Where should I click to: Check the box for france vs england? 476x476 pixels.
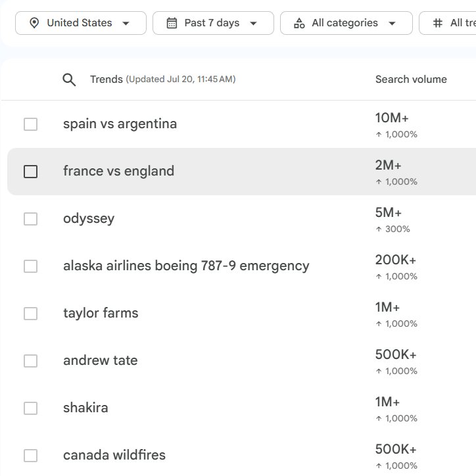(31, 172)
